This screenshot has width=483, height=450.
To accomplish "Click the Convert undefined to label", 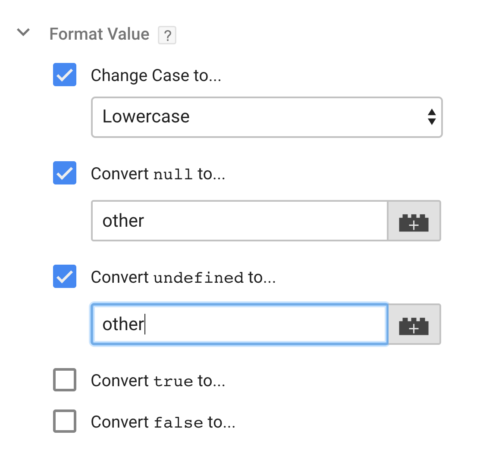I will pyautogui.click(x=183, y=277).
